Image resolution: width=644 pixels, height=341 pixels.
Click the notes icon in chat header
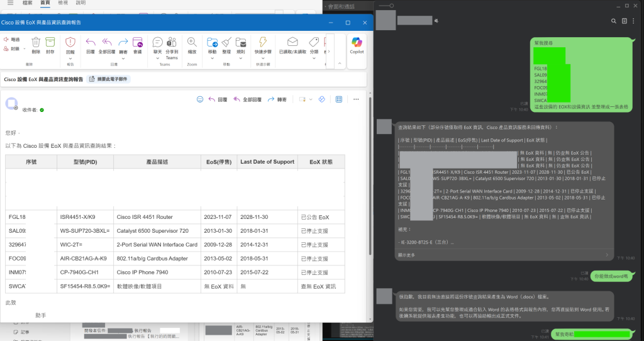[625, 21]
